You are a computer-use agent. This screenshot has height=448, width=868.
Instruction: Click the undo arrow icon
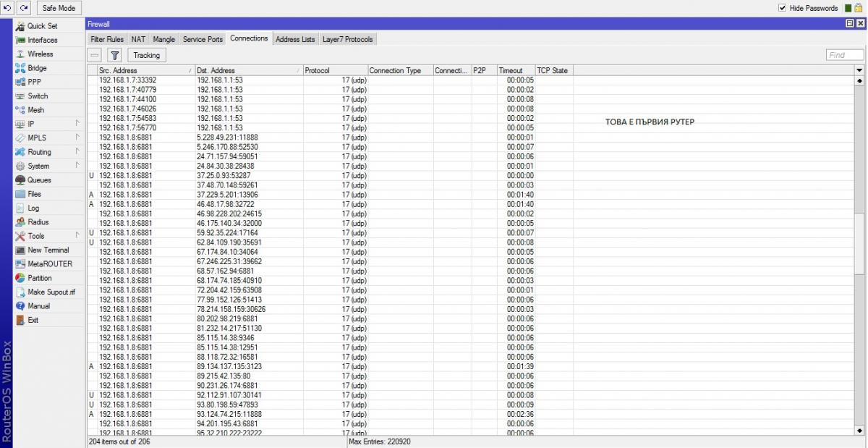click(x=8, y=8)
